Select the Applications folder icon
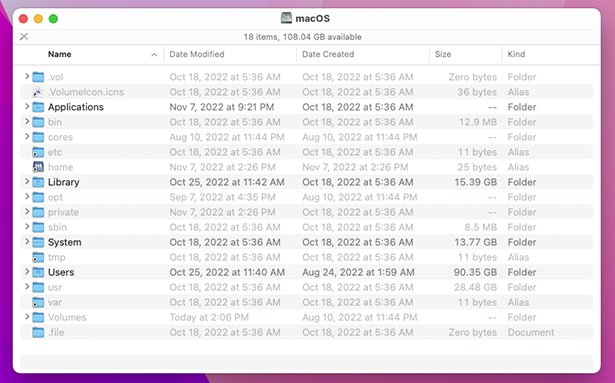This screenshot has width=615, height=383. (38, 107)
